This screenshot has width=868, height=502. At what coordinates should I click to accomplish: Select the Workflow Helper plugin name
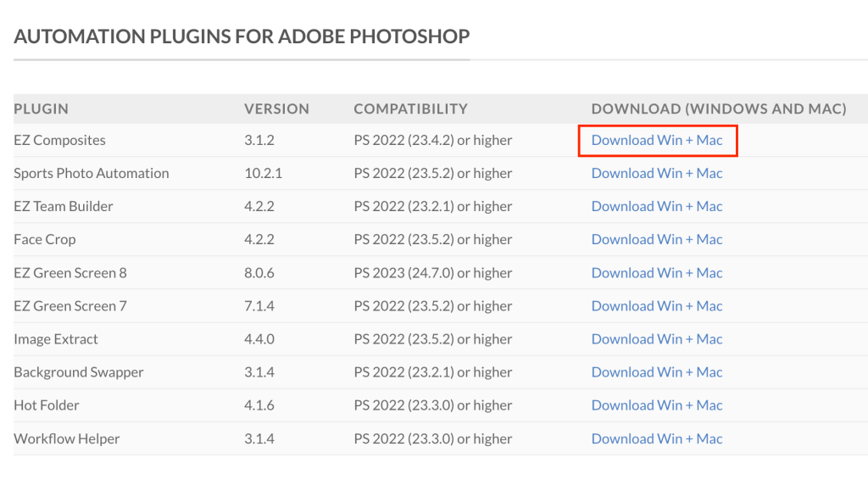[66, 439]
